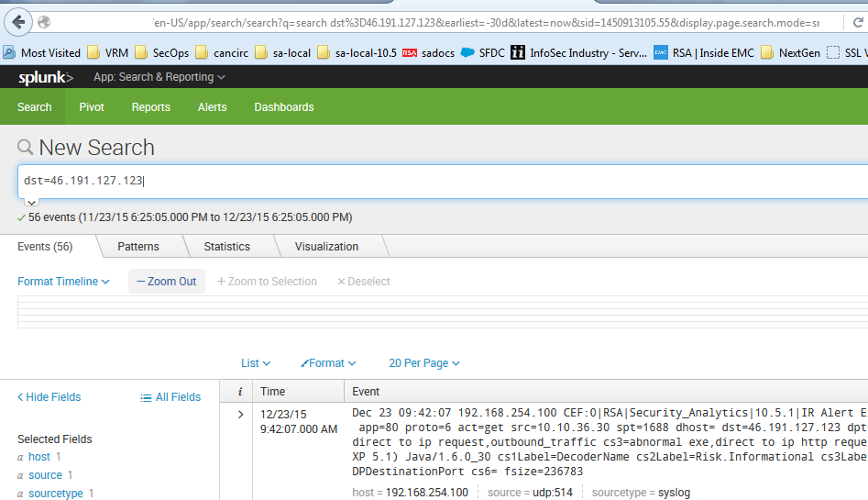
Task: Expand the first event row chevron
Action: point(240,415)
